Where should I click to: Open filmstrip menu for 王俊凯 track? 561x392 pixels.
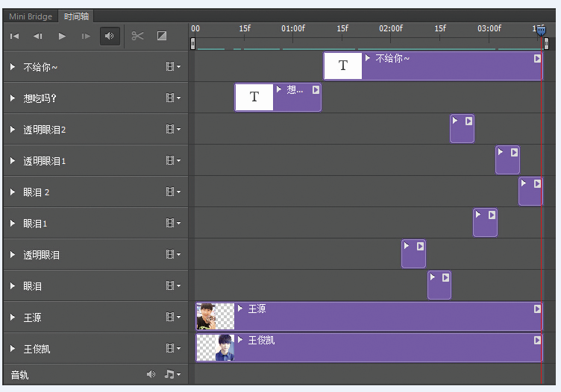tap(172, 349)
